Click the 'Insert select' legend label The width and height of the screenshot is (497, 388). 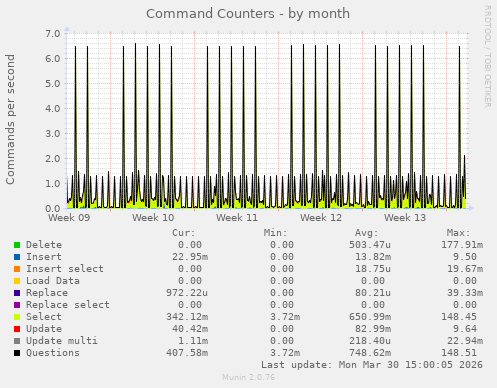pos(65,269)
